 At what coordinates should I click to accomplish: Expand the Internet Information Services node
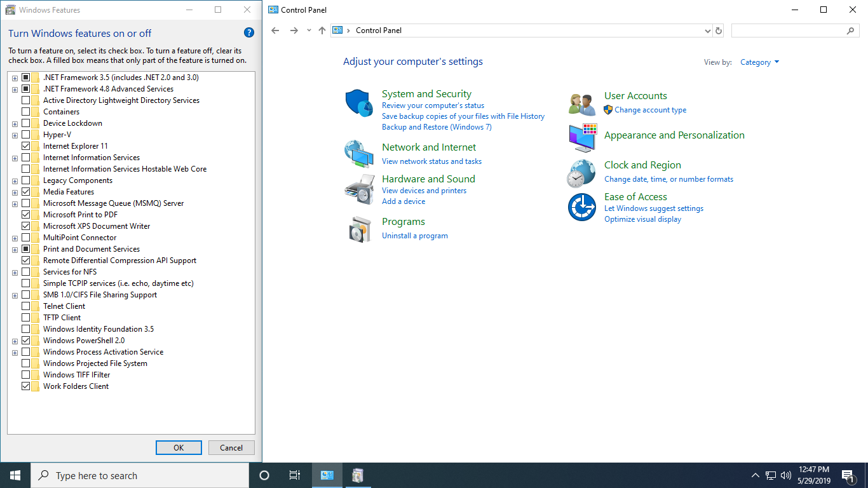tap(15, 158)
